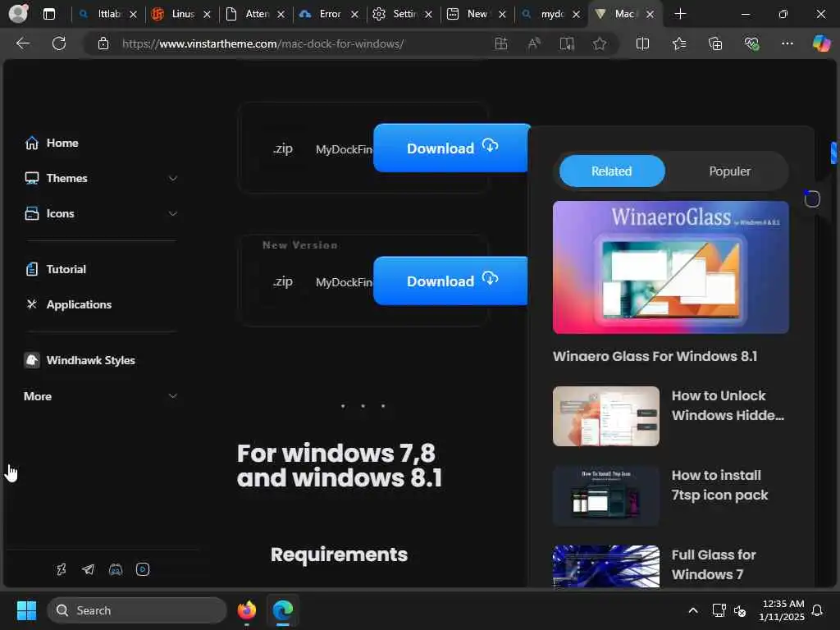Click the WinaeroGlass thumbnail image
The height and width of the screenshot is (630, 840).
pos(671,267)
